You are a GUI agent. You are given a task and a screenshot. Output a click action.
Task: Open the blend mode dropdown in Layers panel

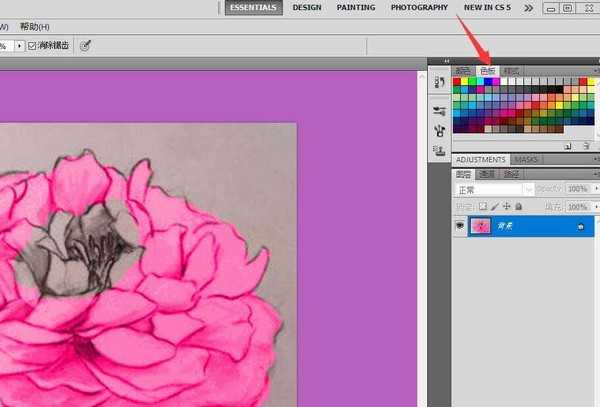492,190
